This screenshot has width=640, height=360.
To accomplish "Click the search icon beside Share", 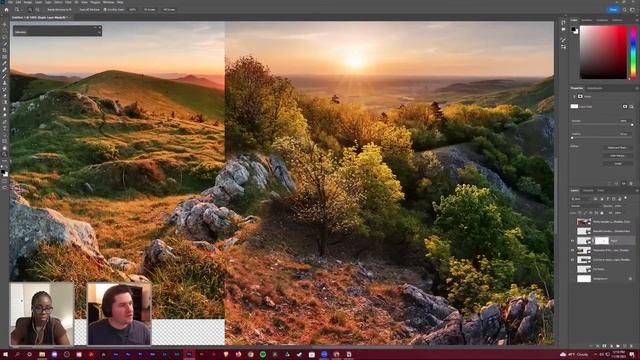I will (x=624, y=9).
